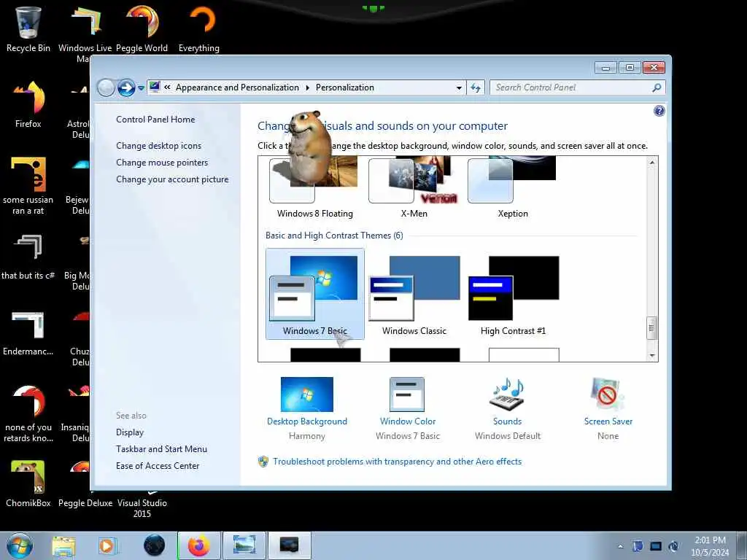Switch to Firefox in the taskbar
This screenshot has width=747, height=560.
[199, 545]
